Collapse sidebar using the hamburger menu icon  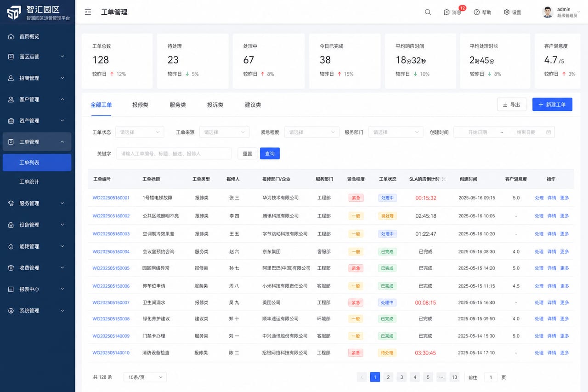(x=88, y=12)
